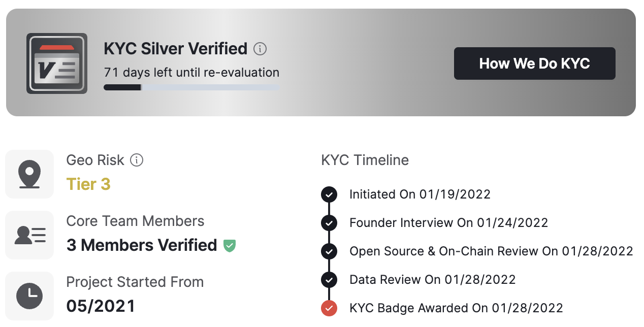The height and width of the screenshot is (327, 644).
Task: Click the KYC Silver badge logo icon
Action: 57,63
